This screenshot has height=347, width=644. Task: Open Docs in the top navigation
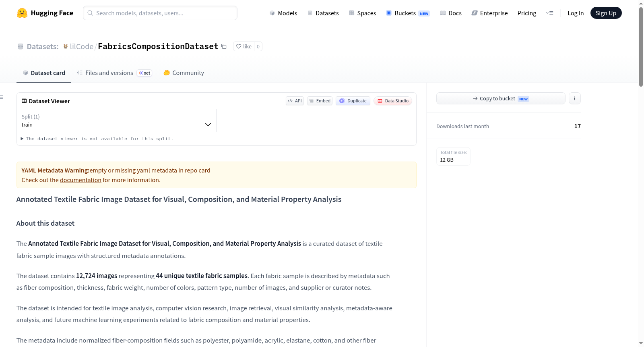(x=450, y=13)
